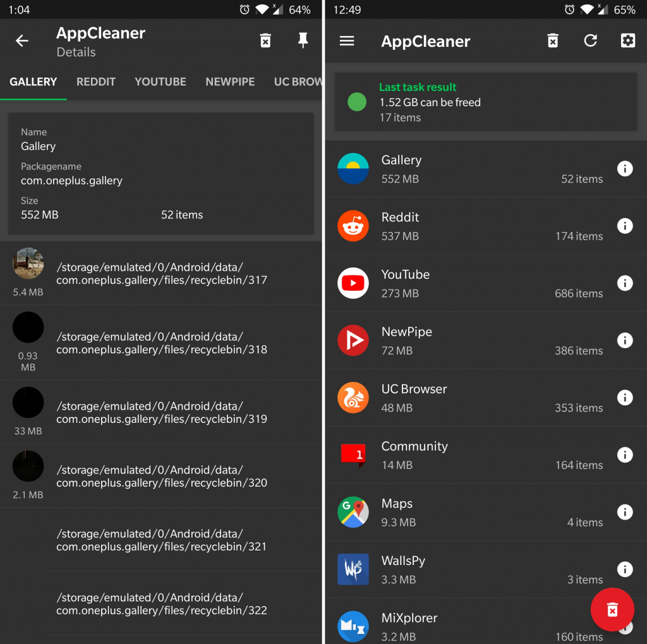Tap the Last task result card

click(485, 102)
